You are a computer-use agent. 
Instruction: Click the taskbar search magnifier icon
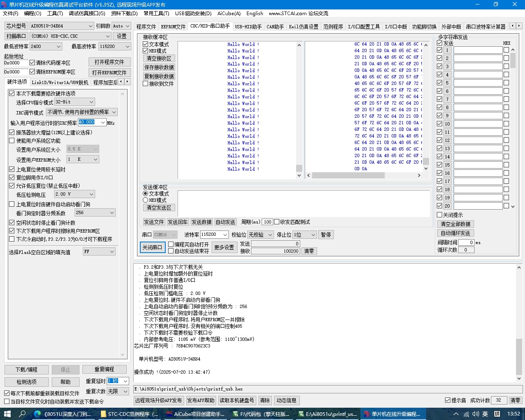point(23,414)
